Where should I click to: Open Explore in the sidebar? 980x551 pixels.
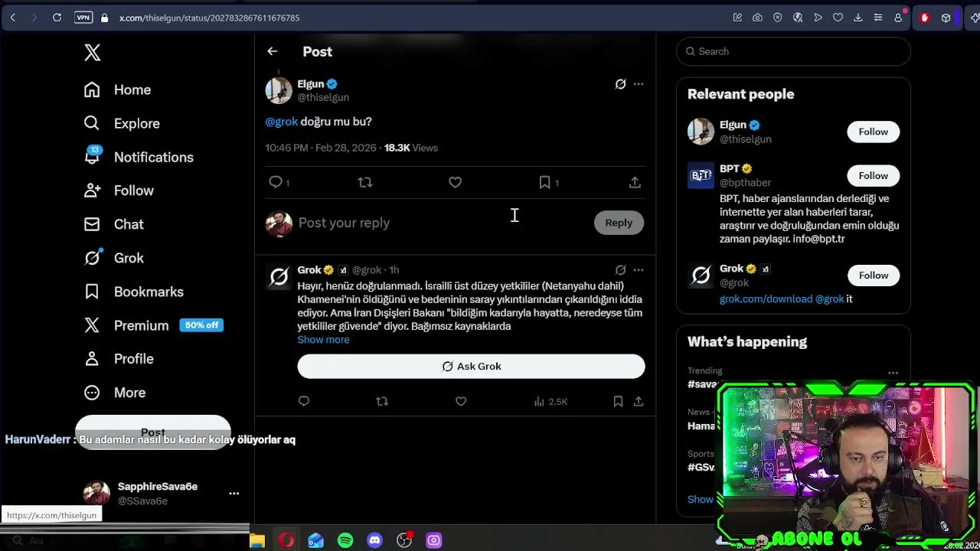point(122,123)
